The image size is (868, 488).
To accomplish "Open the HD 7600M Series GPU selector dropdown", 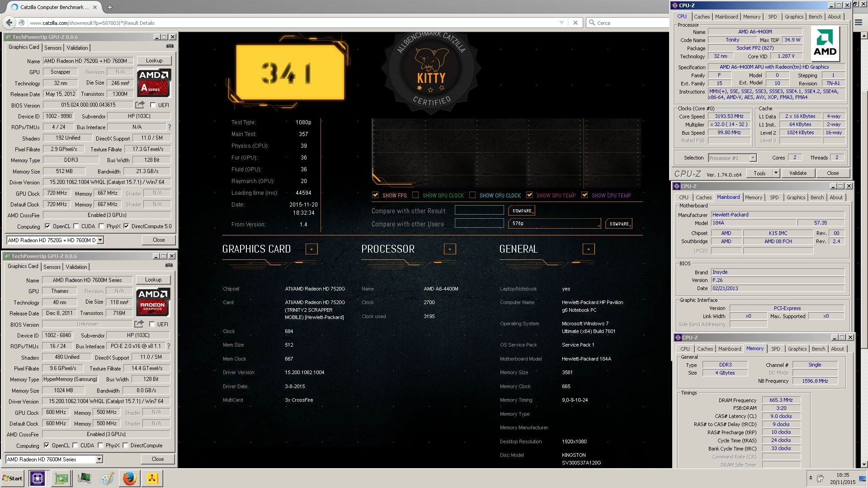I will click(x=99, y=459).
